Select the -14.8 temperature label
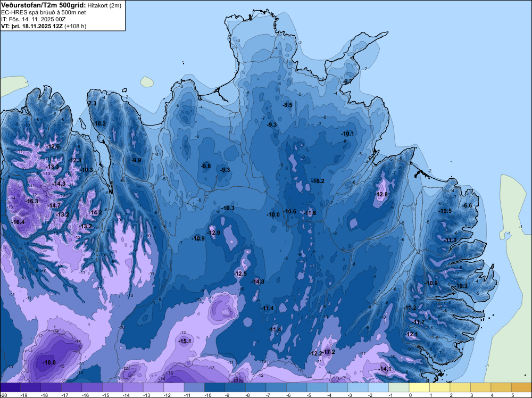 click(257, 281)
